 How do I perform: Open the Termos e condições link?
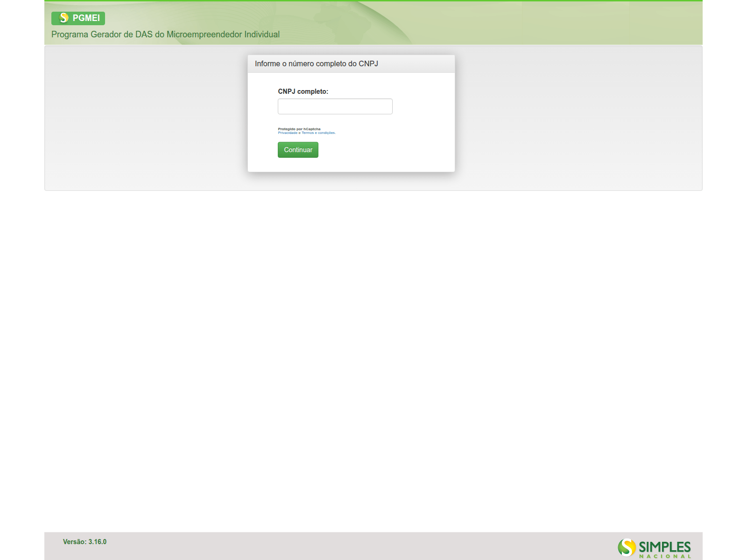[x=318, y=133]
